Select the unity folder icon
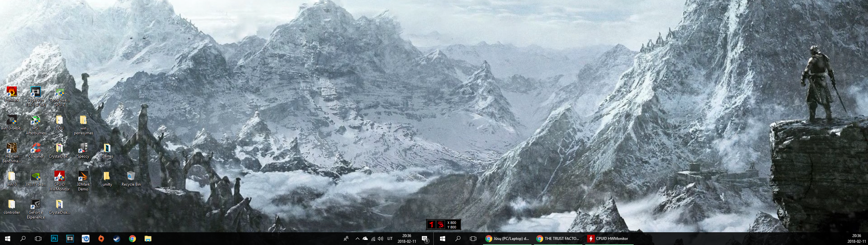The width and height of the screenshot is (868, 245). coord(107,179)
